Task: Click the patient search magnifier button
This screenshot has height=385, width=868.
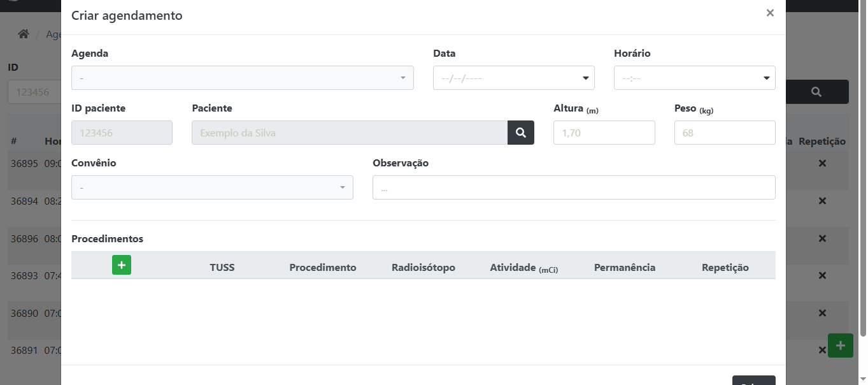Action: pyautogui.click(x=521, y=133)
